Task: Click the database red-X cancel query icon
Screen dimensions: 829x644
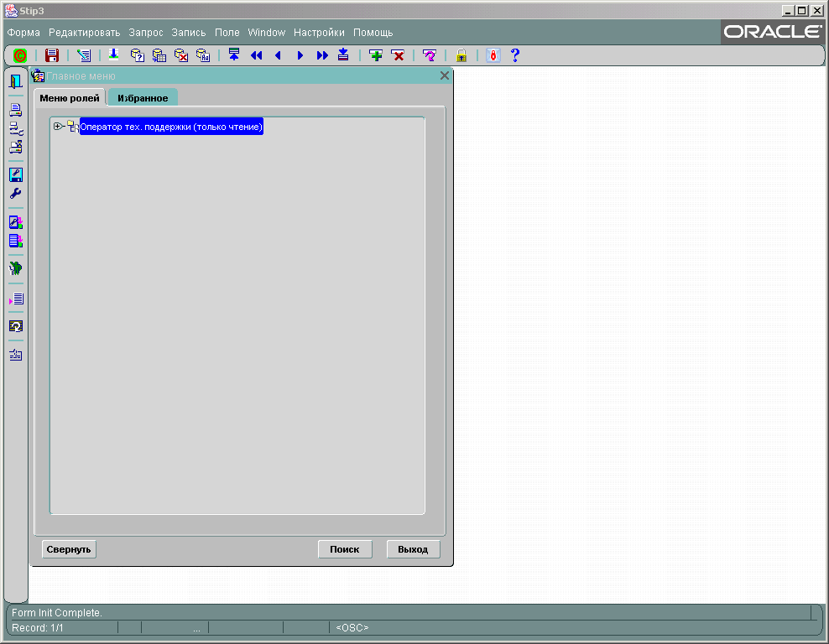Action: click(181, 55)
